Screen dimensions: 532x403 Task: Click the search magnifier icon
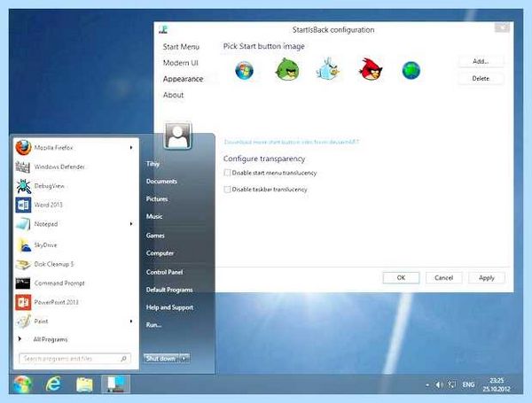coord(123,359)
